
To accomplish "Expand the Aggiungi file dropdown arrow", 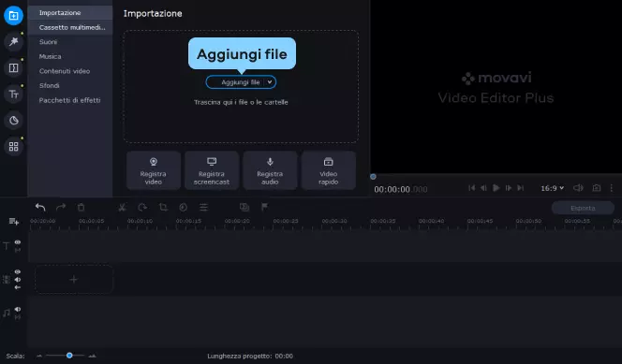I will click(x=270, y=82).
